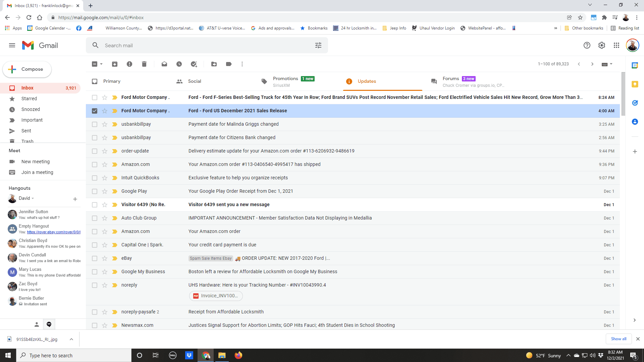
Task: Compose a new email
Action: click(x=27, y=69)
